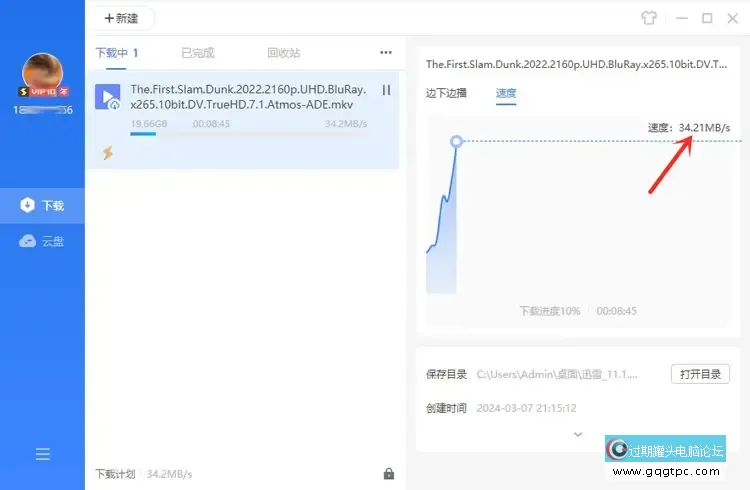Click the lightning speed-boost icon
The image size is (750, 490).
pos(108,153)
